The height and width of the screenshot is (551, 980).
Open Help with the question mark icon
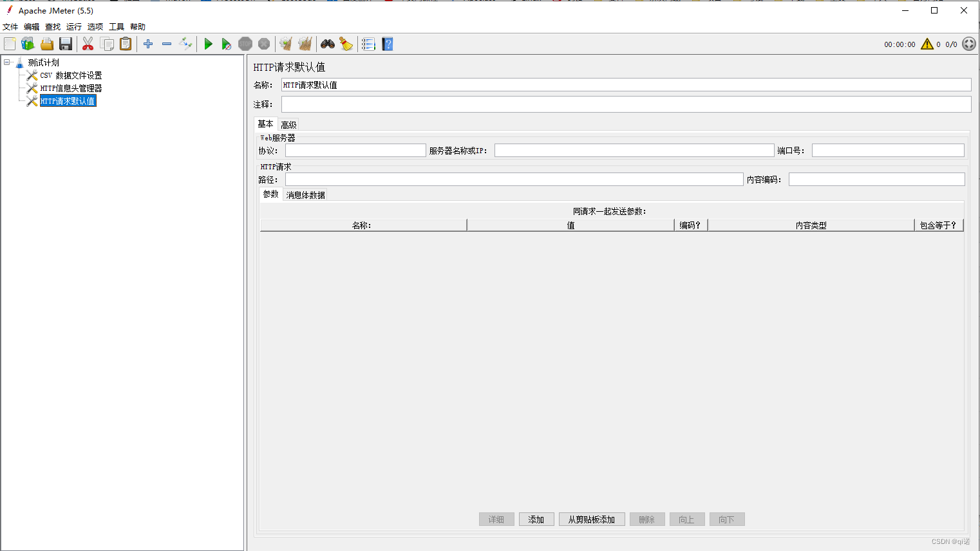pyautogui.click(x=388, y=44)
